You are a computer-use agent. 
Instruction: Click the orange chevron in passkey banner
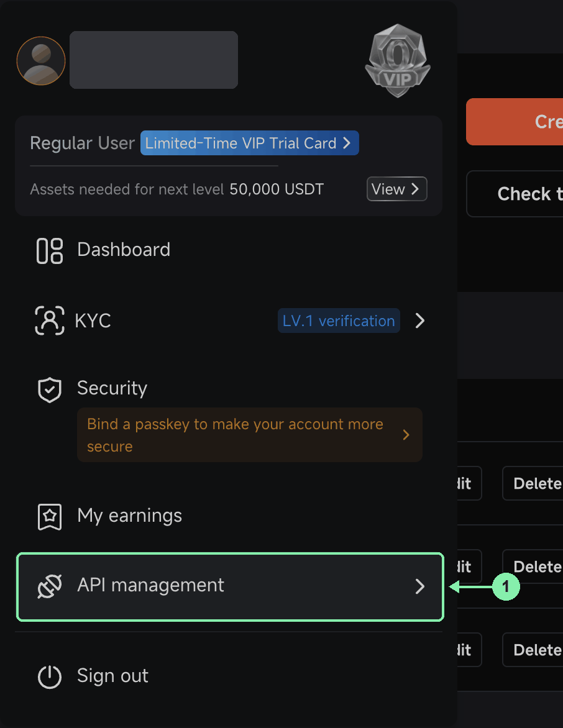(406, 435)
